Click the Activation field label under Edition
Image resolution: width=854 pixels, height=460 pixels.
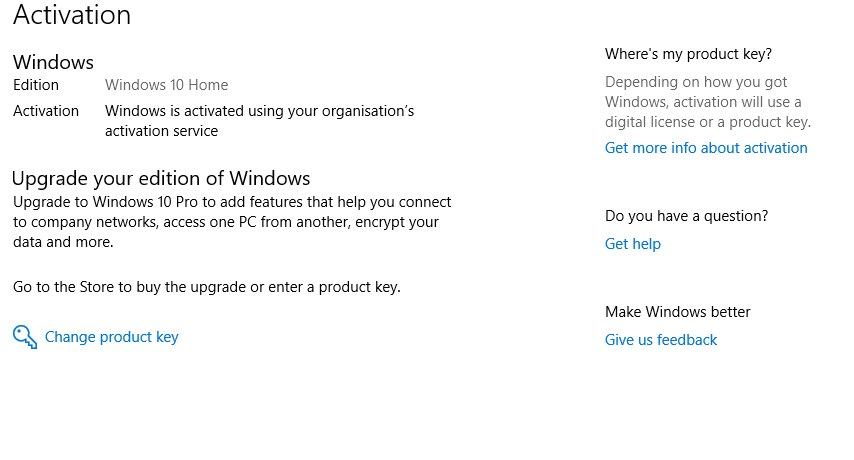(x=46, y=111)
